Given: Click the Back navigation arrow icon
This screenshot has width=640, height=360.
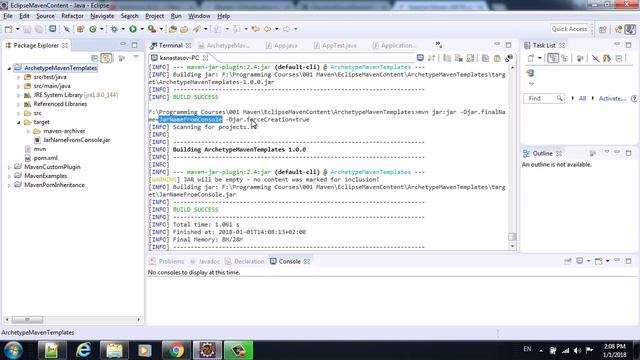Looking at the screenshot, I should click(x=267, y=29).
